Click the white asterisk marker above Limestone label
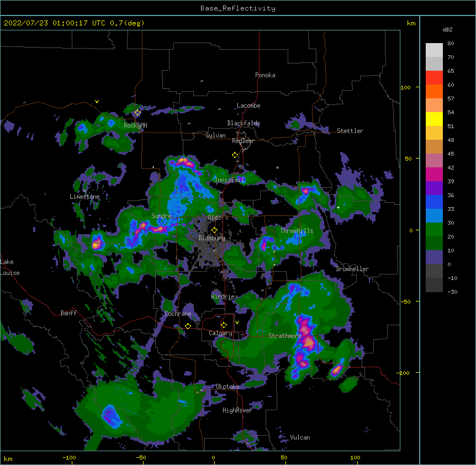This screenshot has width=476, height=465. (85, 191)
